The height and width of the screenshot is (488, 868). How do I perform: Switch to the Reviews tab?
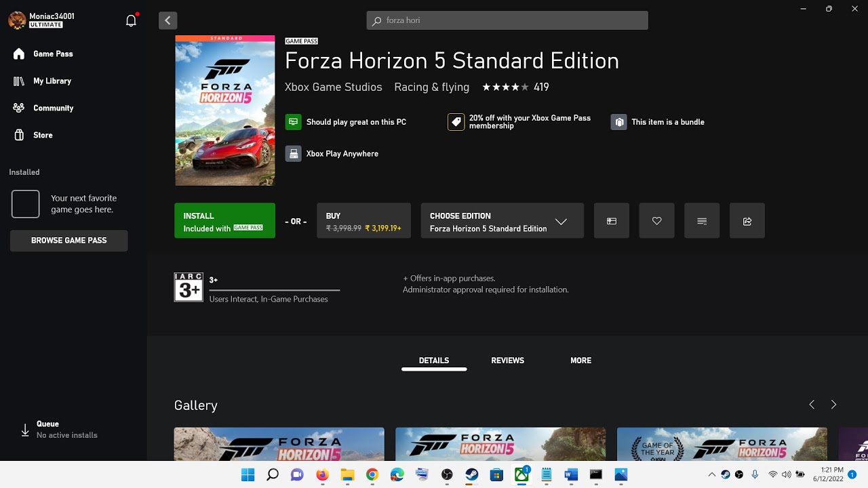507,361
